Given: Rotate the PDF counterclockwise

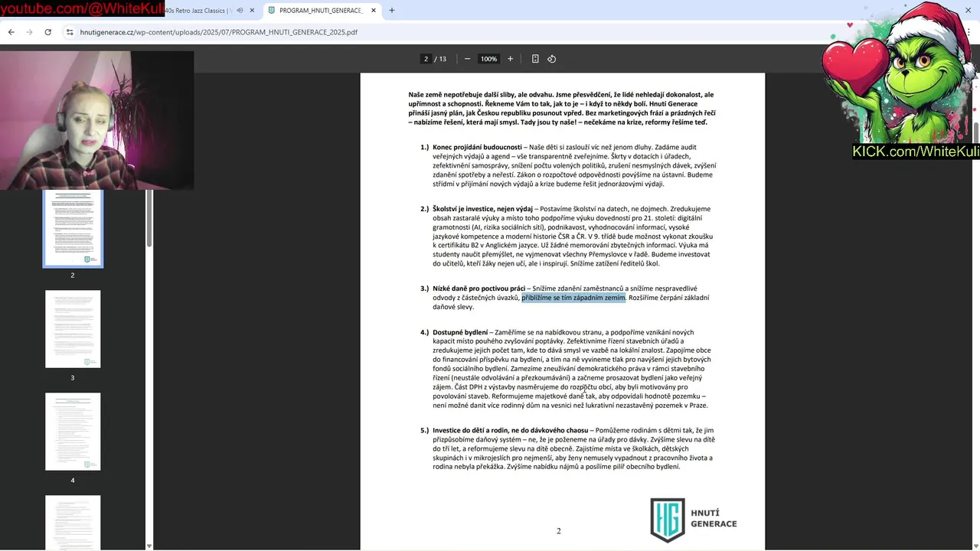Looking at the screenshot, I should 551,59.
